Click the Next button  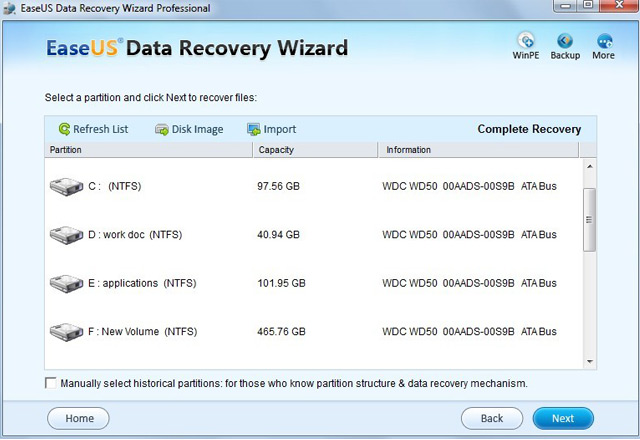point(563,418)
